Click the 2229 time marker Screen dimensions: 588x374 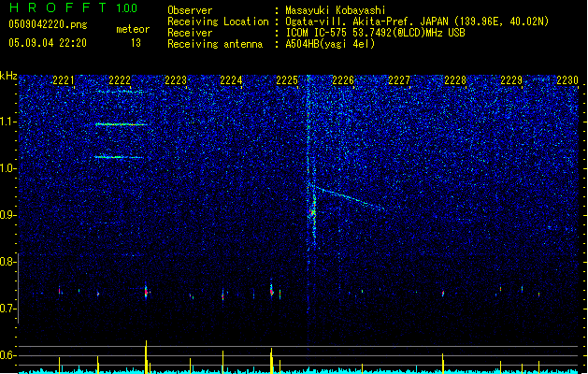(511, 80)
